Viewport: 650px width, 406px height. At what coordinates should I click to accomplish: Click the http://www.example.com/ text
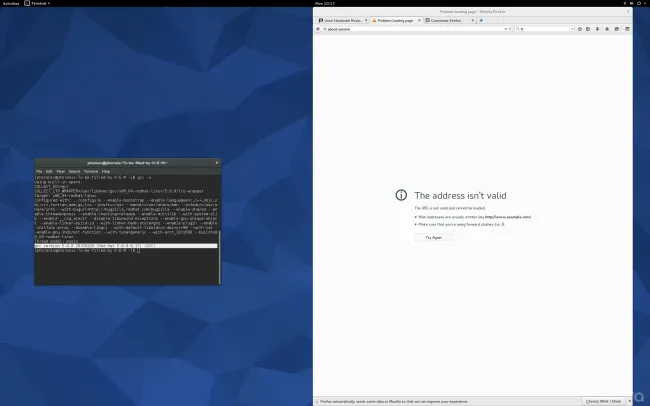pos(508,217)
